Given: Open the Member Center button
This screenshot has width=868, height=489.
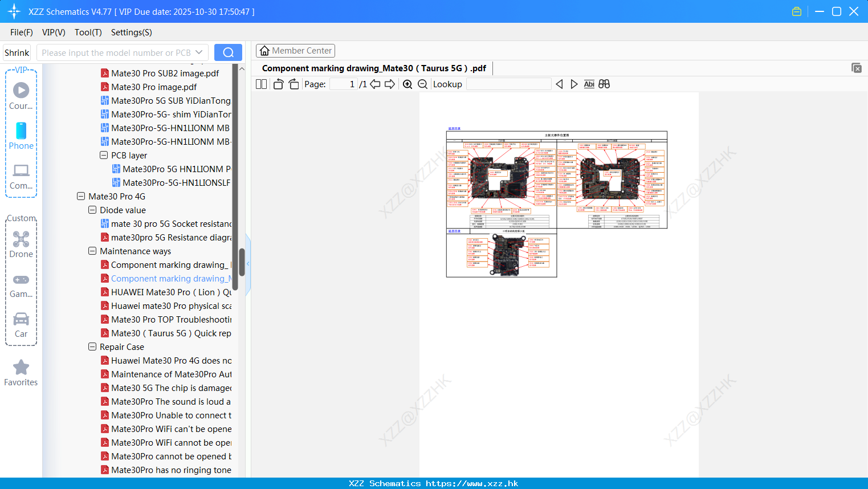Looking at the screenshot, I should coord(295,51).
